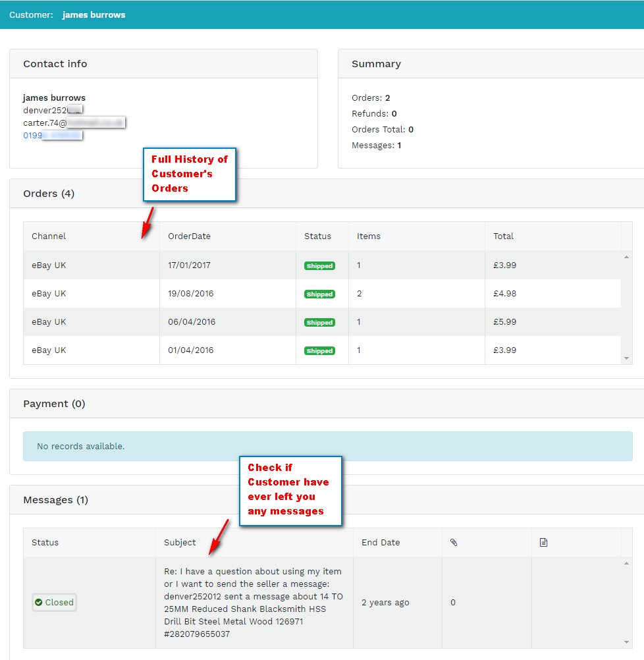
Task: Click Shipped badge on 06/04/2016 order
Action: point(319,323)
